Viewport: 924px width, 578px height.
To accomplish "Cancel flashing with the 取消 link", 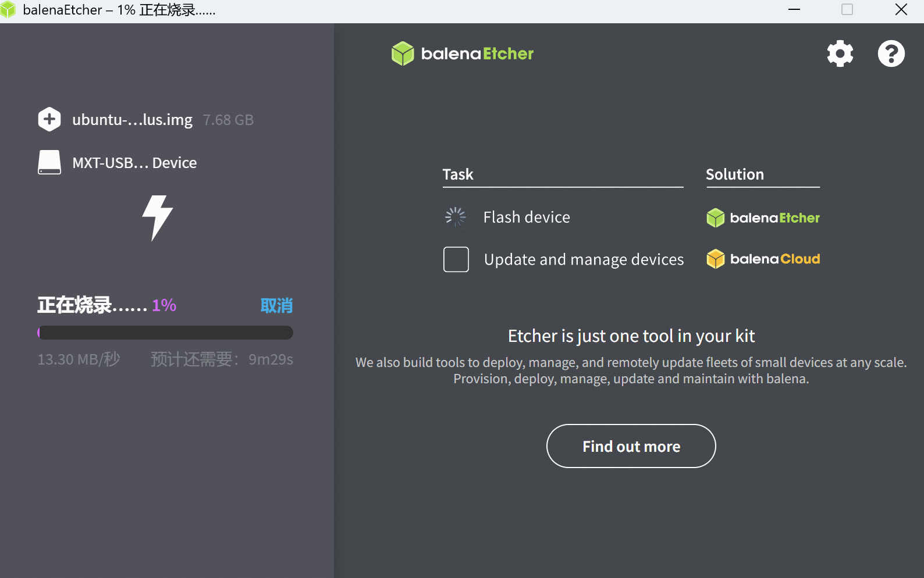I will [x=276, y=305].
